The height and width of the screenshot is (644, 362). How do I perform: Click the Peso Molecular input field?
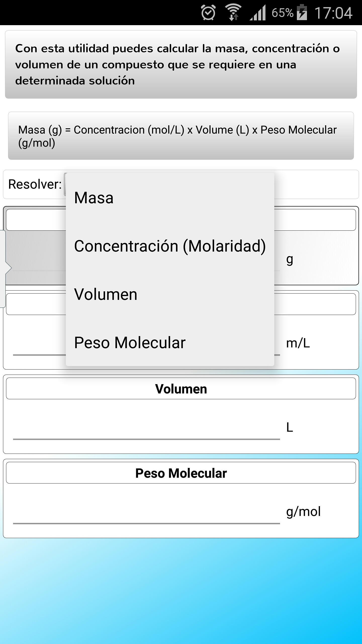tap(146, 514)
